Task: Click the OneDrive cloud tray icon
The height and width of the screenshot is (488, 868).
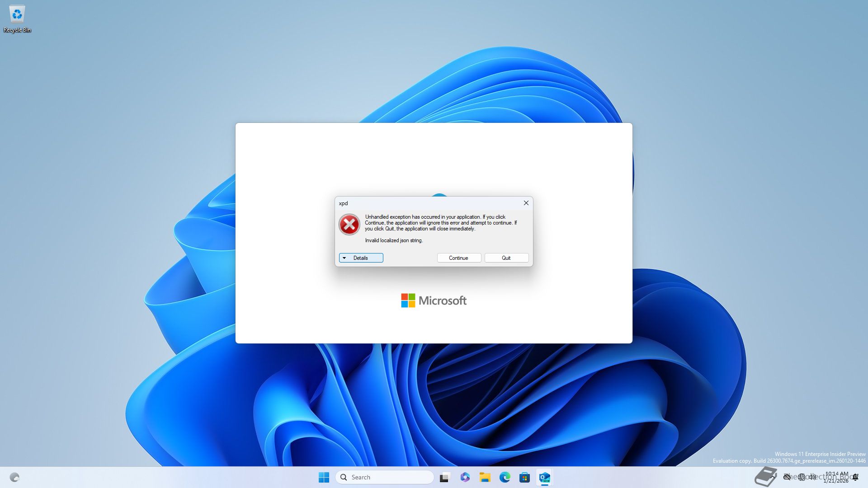Action: 787,477
